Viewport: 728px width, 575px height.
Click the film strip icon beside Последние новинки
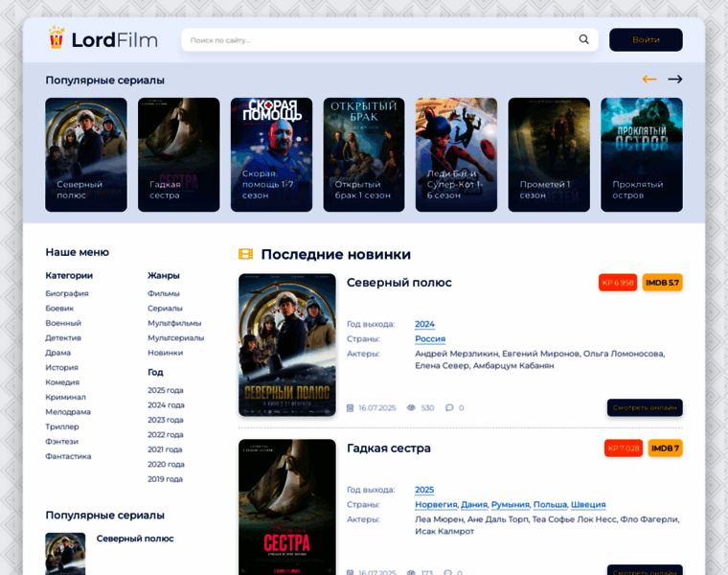pos(245,254)
